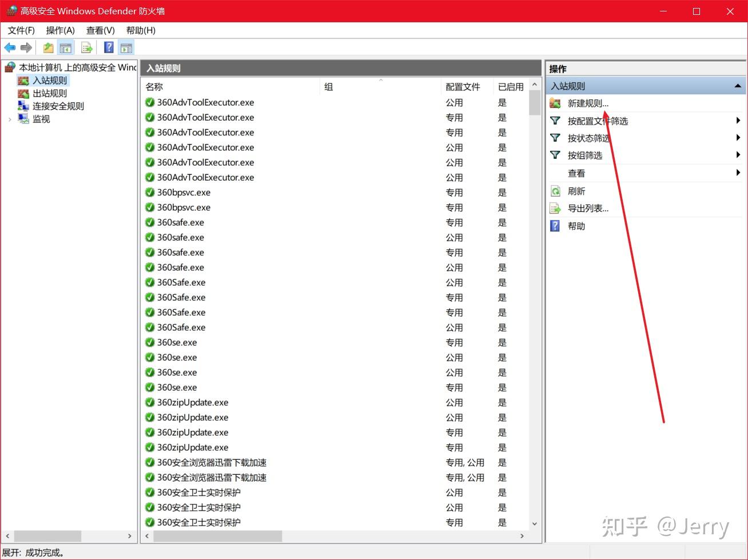Screen dimensions: 748x560
Task: Click the new rule icon in the actions pane
Action: coord(555,103)
